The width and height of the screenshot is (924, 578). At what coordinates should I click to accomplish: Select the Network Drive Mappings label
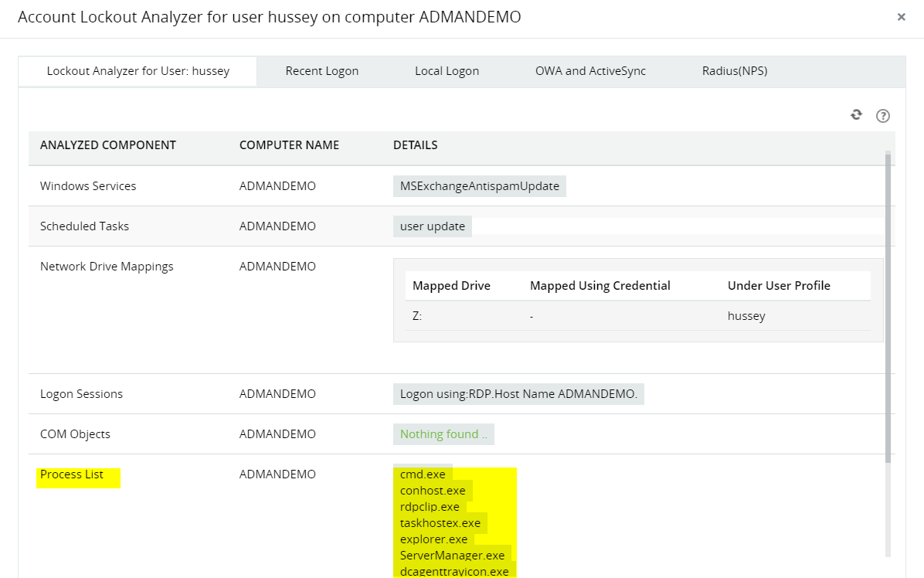(107, 267)
